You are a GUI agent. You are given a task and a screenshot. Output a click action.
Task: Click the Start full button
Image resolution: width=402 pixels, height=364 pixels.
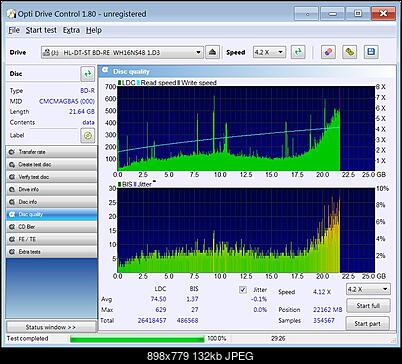point(368,306)
